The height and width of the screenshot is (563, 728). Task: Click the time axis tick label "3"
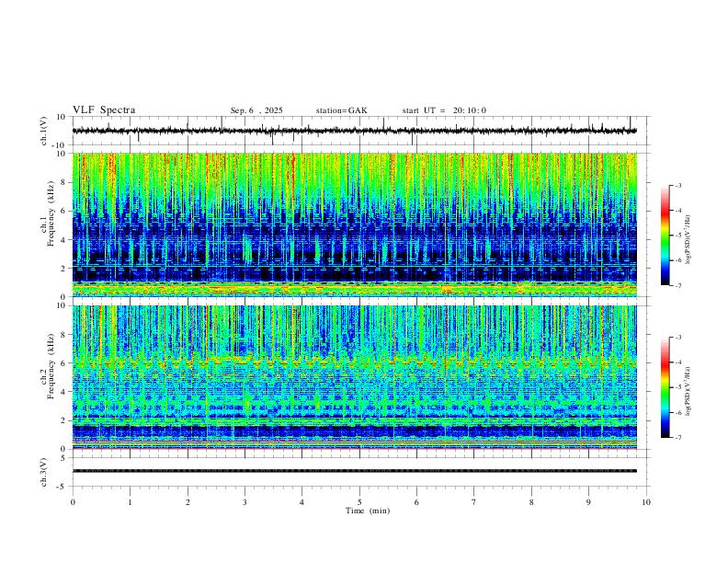pos(245,502)
